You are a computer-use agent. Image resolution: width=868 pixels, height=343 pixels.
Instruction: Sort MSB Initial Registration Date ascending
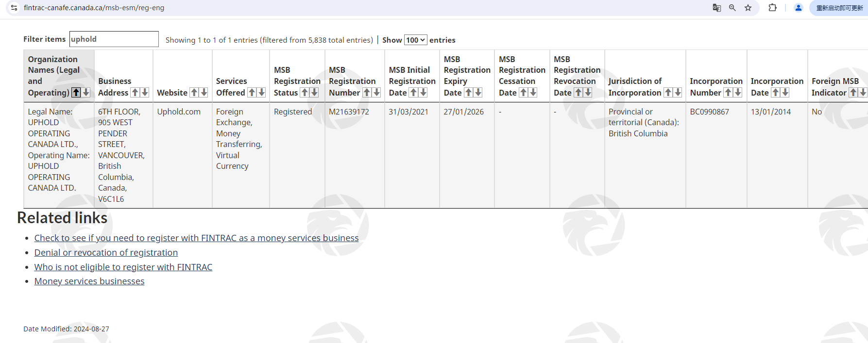[413, 92]
